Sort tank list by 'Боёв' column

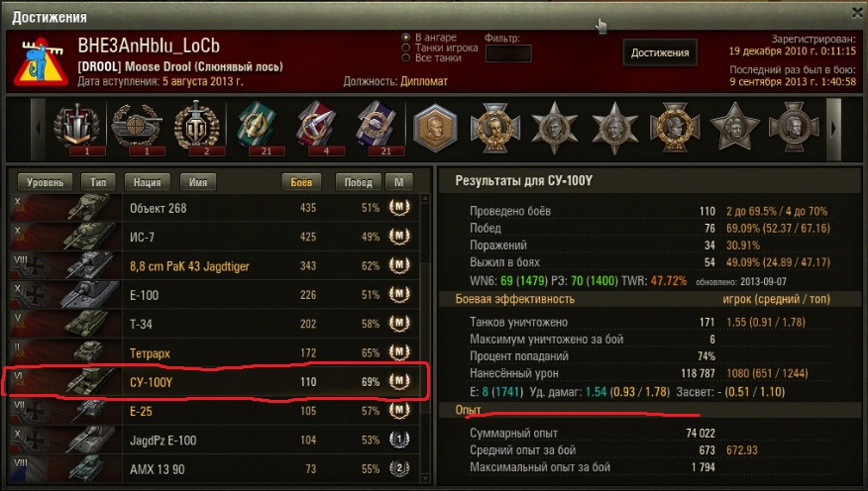click(x=301, y=182)
